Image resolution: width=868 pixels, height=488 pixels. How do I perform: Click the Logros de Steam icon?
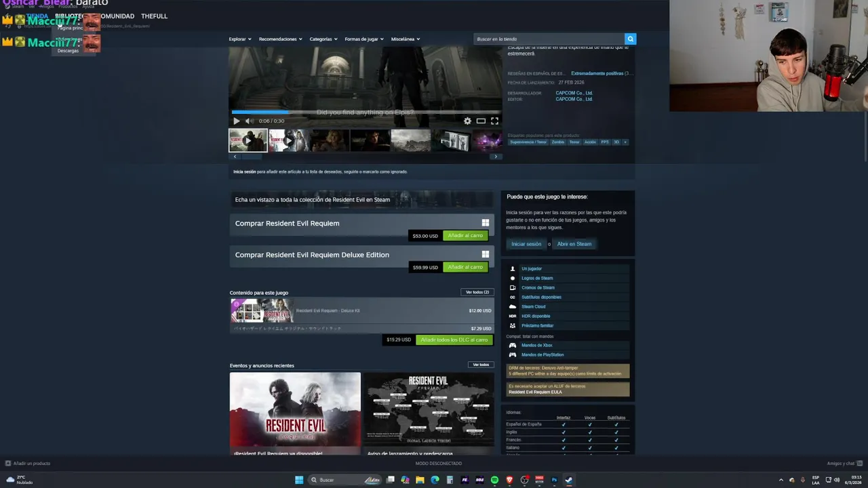[513, 278]
